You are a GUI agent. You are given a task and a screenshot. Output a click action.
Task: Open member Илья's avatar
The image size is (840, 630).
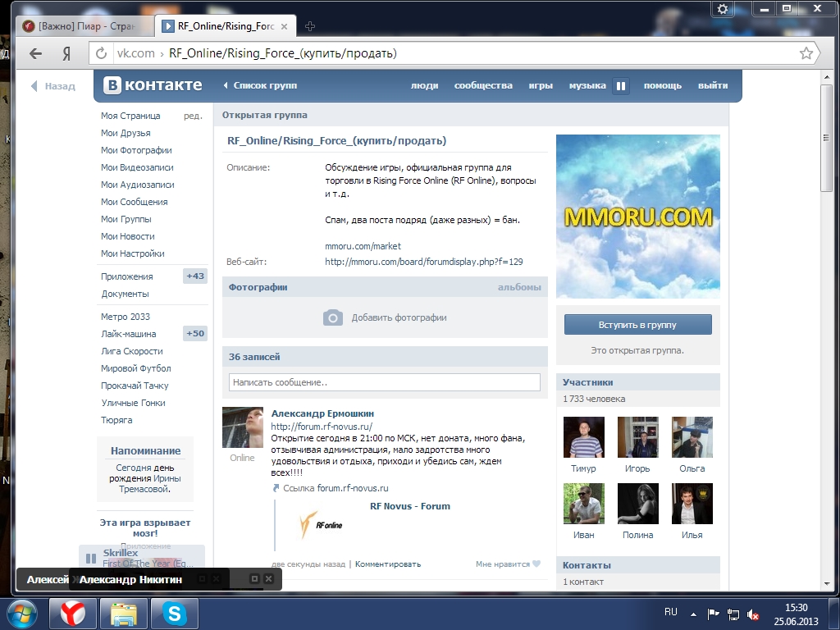[692, 504]
